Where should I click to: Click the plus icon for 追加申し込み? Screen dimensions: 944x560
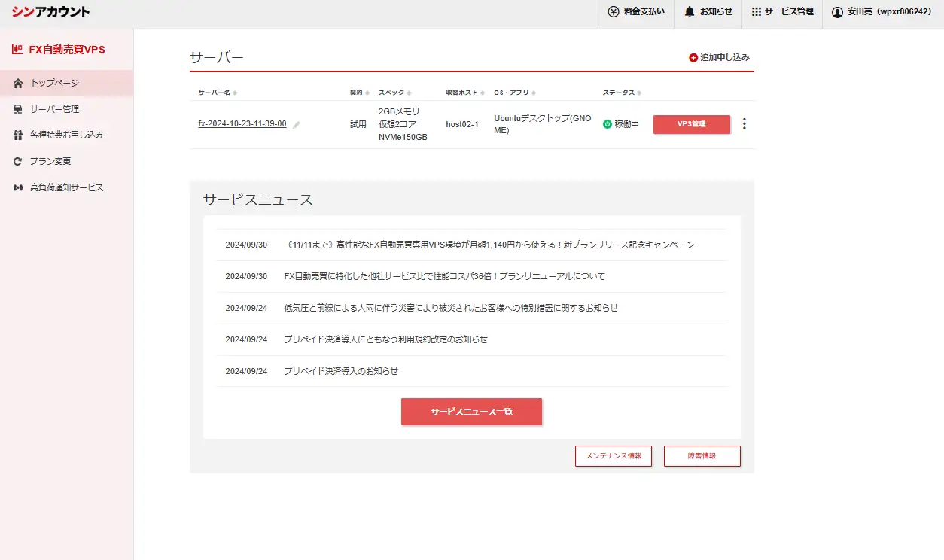pos(693,58)
